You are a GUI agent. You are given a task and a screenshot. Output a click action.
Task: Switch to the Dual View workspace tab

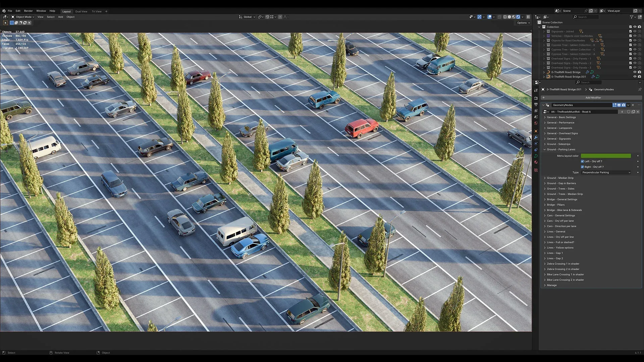click(81, 11)
